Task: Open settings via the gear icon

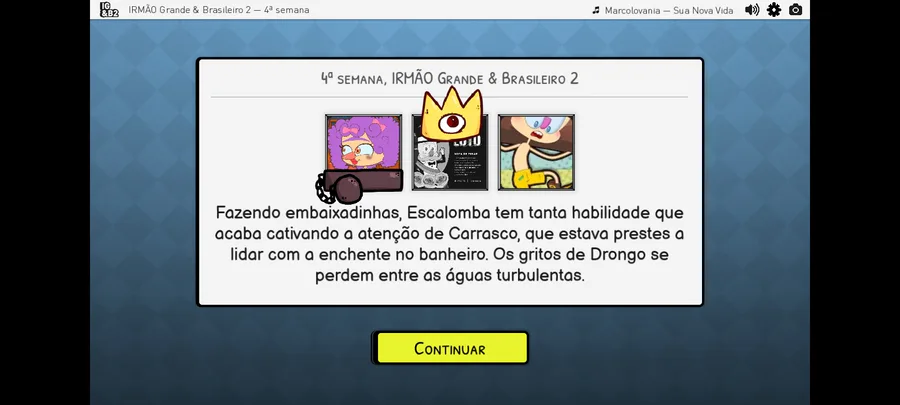Action: click(x=774, y=10)
